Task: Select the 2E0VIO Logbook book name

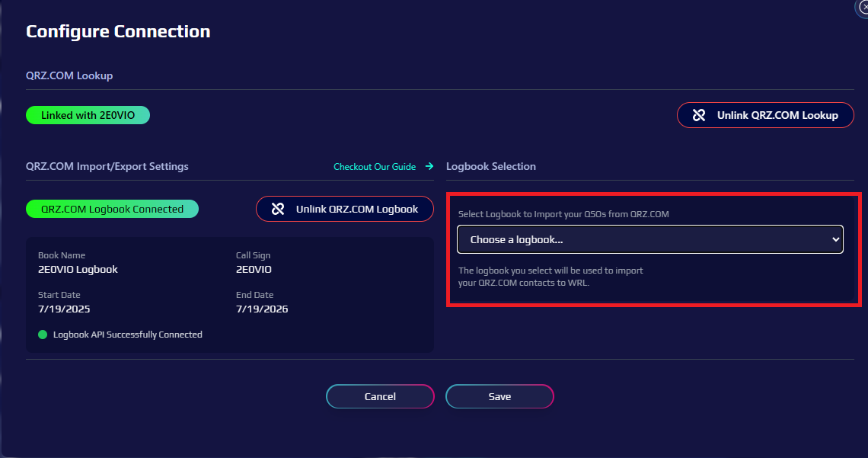Action: pyautogui.click(x=78, y=269)
